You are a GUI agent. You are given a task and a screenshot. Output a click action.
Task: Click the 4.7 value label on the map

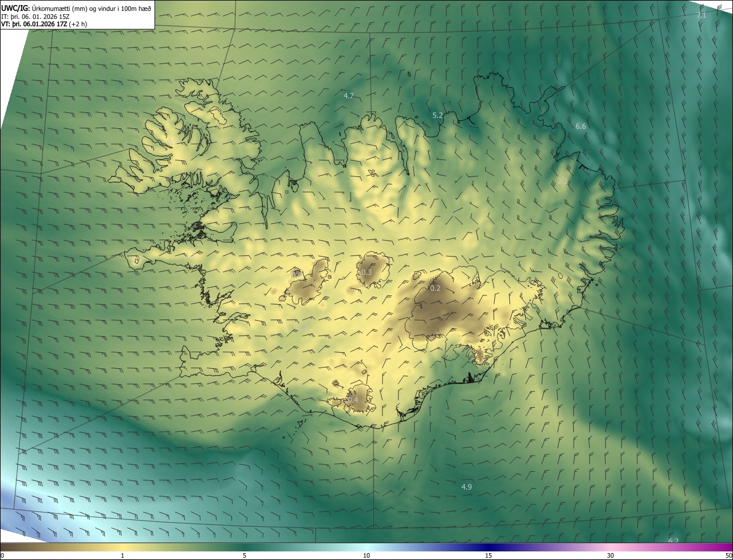348,96
